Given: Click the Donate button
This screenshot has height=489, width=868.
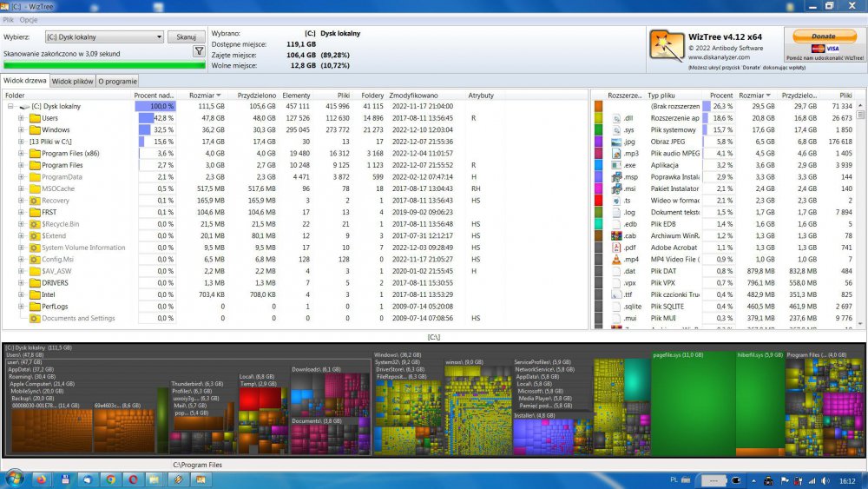Looking at the screenshot, I should pyautogui.click(x=823, y=36).
